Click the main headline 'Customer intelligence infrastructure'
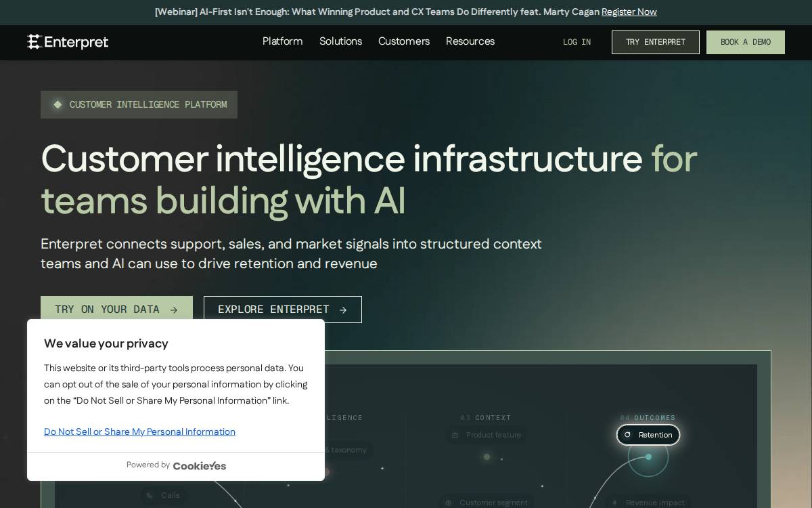The height and width of the screenshot is (508, 812). click(342, 158)
